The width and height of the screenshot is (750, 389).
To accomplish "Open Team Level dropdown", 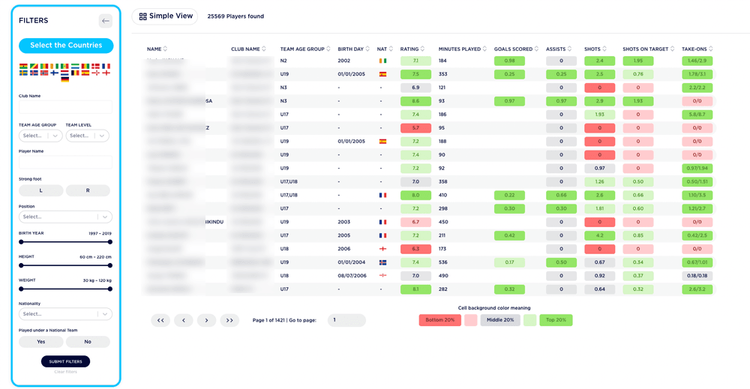I will tap(88, 136).
